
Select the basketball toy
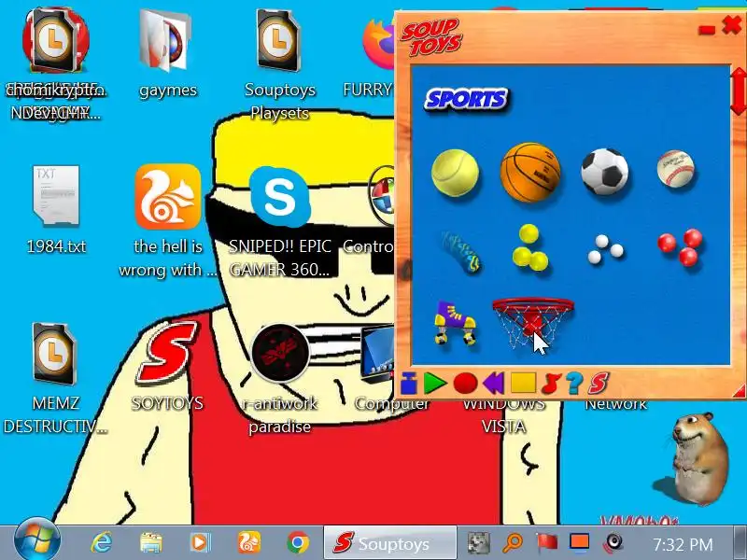click(x=530, y=173)
